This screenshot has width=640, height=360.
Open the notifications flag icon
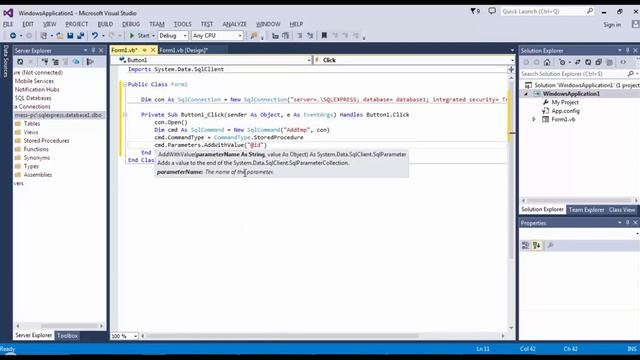[474, 11]
